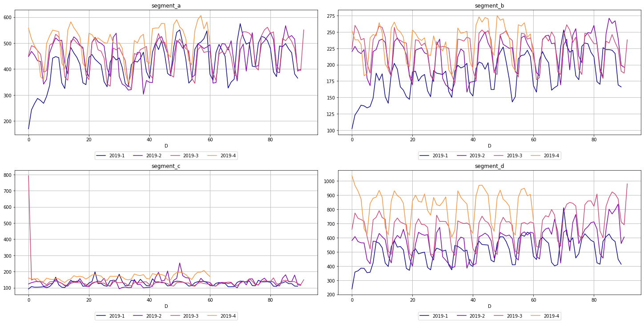This screenshot has height=323, width=644.
Task: Click the 225 y-axis tick of segment_b
Action: (330, 49)
